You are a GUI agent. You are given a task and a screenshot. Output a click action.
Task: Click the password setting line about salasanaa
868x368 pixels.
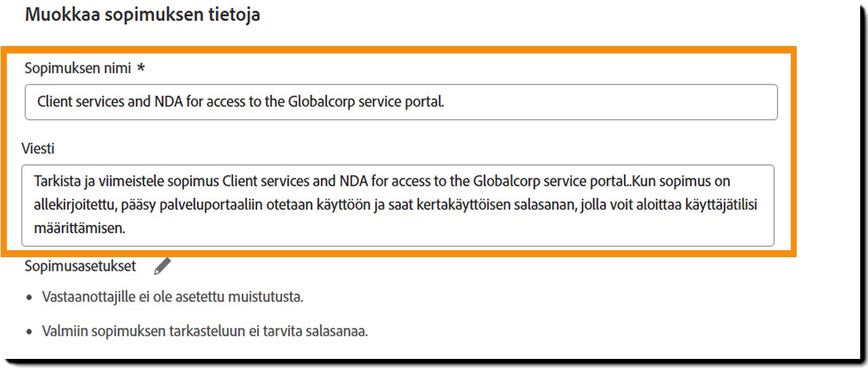[x=205, y=332]
